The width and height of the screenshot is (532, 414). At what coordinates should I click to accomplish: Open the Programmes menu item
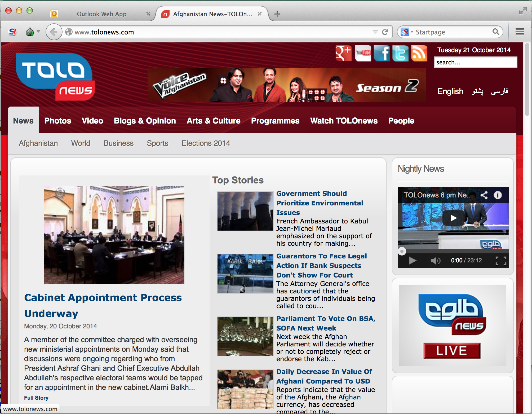click(275, 121)
